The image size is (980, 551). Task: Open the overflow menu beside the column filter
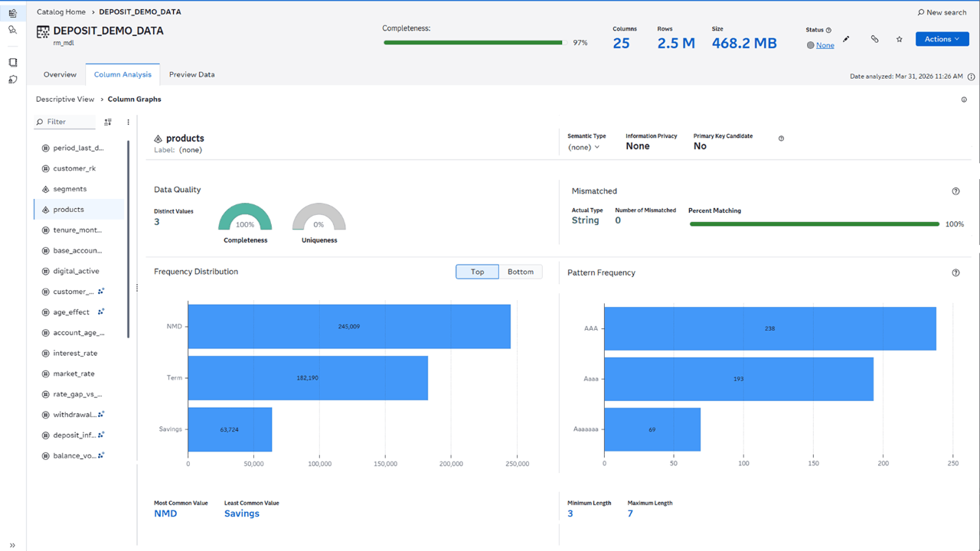click(128, 122)
